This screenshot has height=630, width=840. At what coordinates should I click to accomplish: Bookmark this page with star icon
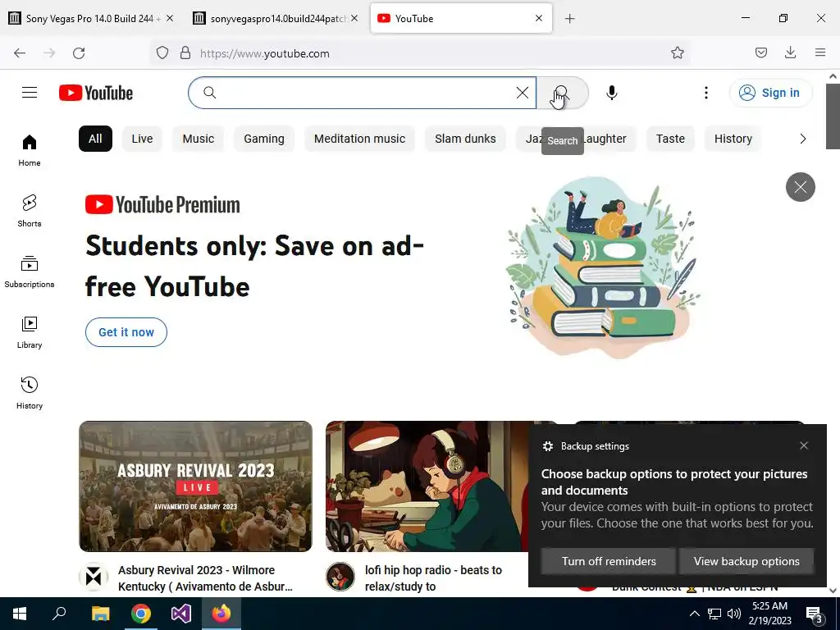[677, 52]
